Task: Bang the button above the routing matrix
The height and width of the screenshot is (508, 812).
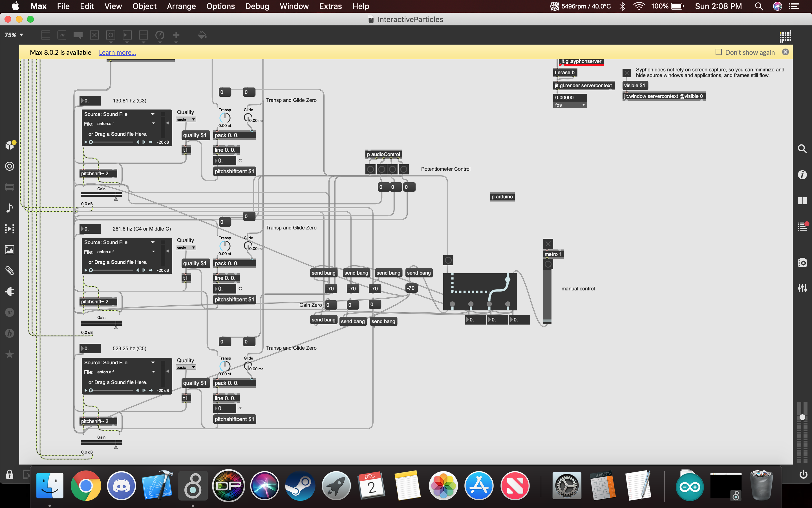Action: (x=448, y=260)
